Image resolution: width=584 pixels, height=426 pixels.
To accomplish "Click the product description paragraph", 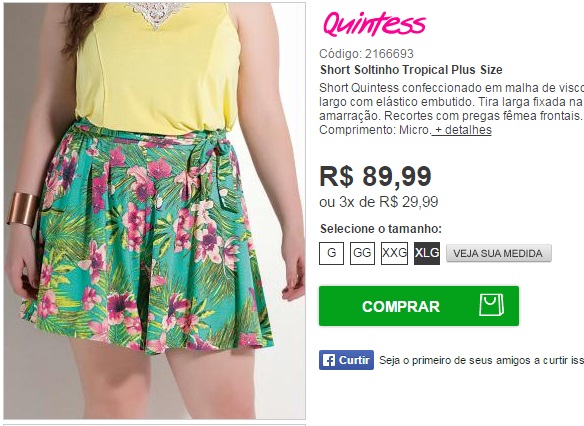I will [451, 109].
